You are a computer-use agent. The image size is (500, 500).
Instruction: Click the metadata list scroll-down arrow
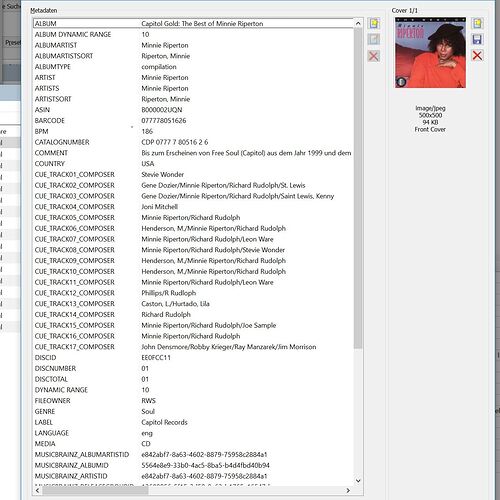tap(358, 481)
